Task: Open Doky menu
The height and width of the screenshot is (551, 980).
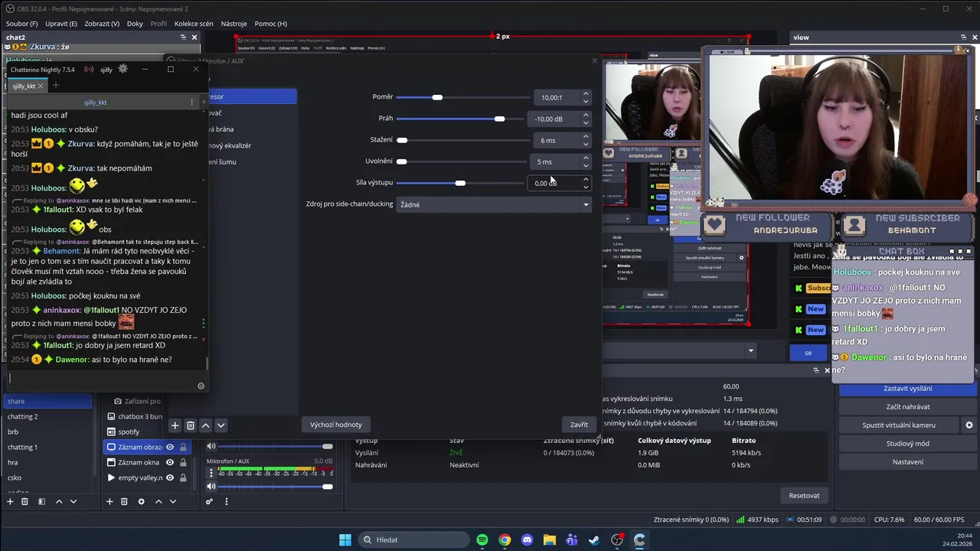Action: click(x=135, y=24)
